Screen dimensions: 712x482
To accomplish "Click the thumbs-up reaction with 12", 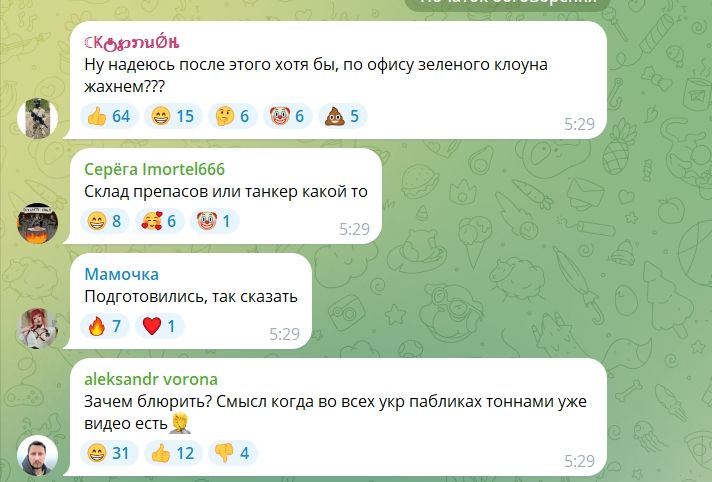I will point(173,453).
